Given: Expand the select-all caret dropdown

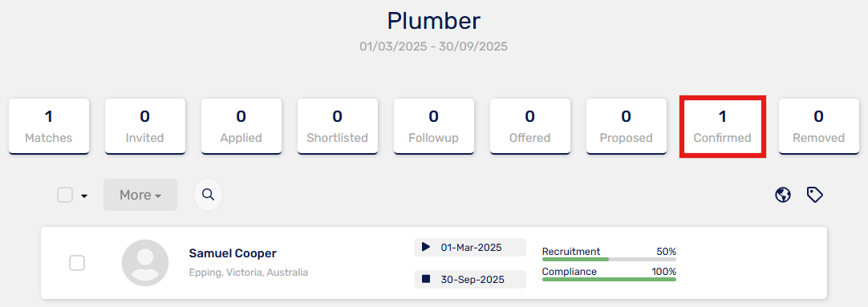Looking at the screenshot, I should pos(84,196).
